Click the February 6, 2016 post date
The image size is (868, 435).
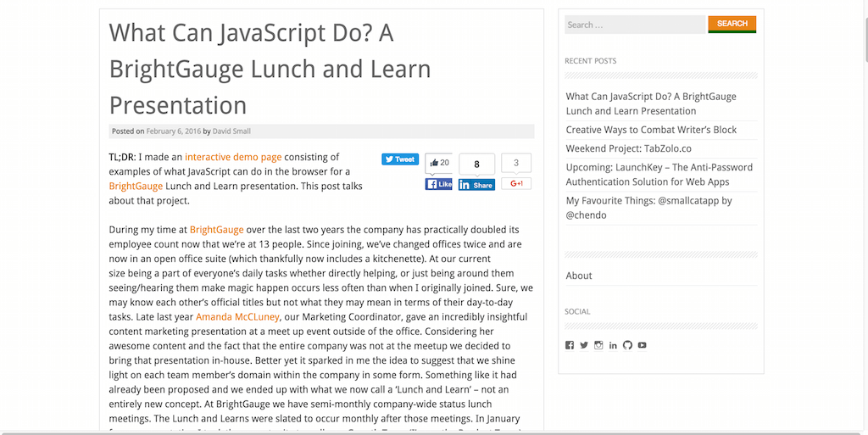pos(174,131)
